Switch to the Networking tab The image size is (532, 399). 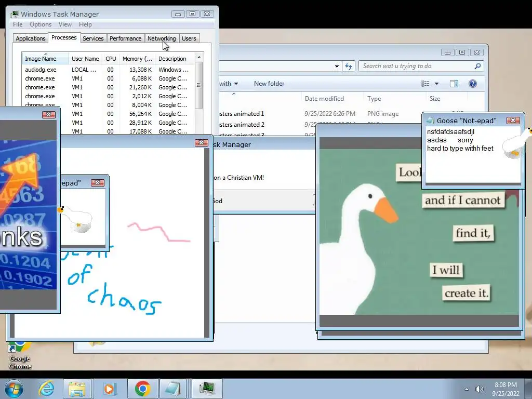(162, 38)
